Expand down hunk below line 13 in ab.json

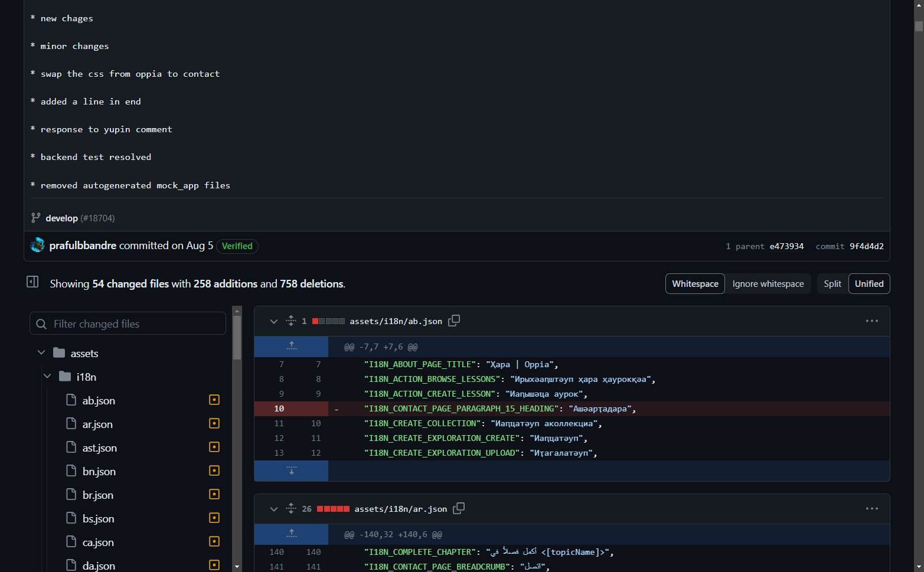[x=291, y=470]
